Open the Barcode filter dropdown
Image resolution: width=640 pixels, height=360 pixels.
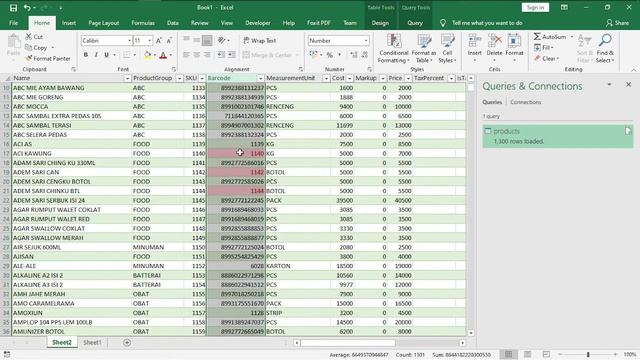click(x=260, y=78)
